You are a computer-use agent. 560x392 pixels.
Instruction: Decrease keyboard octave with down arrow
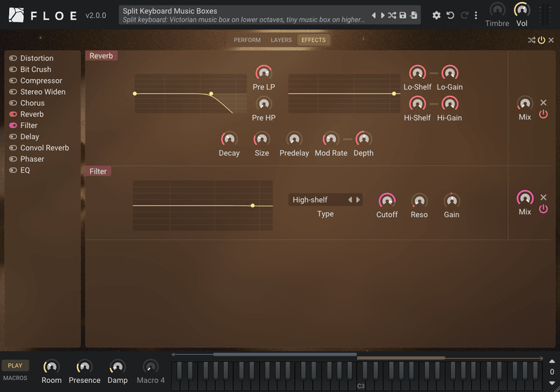coord(552,383)
